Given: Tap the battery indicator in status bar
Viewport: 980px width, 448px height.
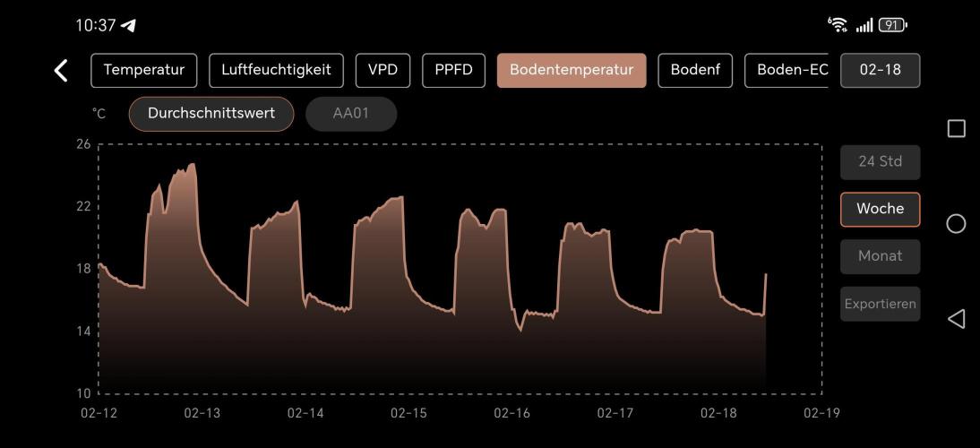Looking at the screenshot, I should [x=892, y=25].
